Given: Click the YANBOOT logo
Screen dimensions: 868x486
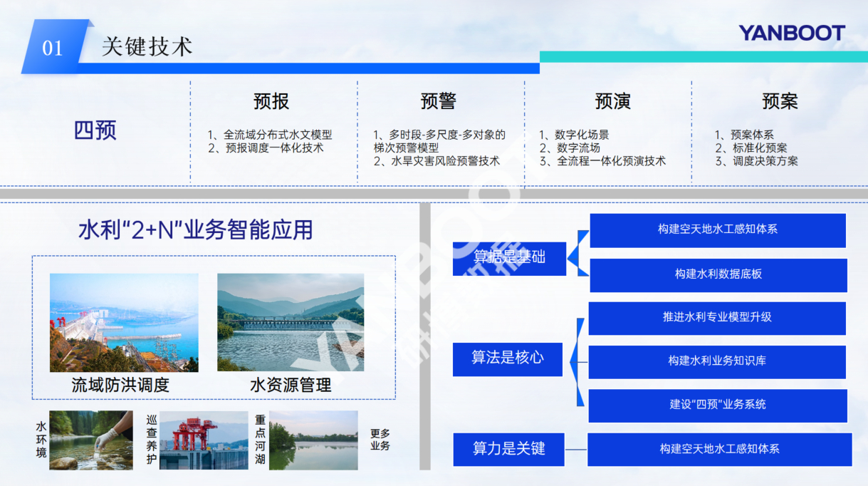Looking at the screenshot, I should 791,33.
